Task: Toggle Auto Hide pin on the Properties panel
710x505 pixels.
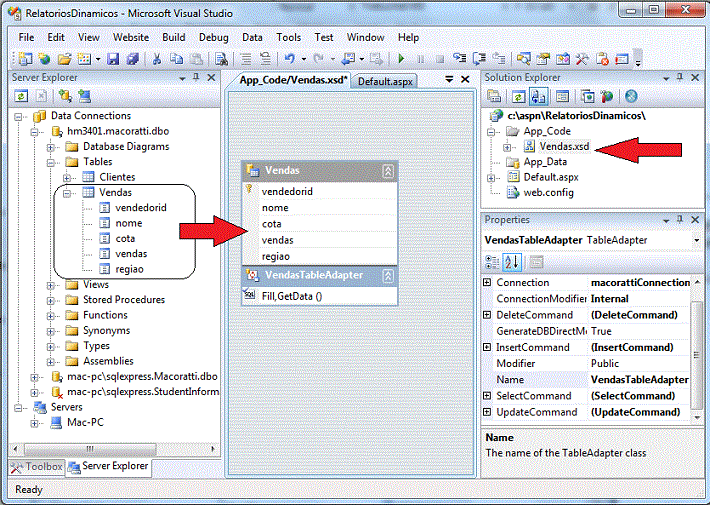Action: coord(682,220)
